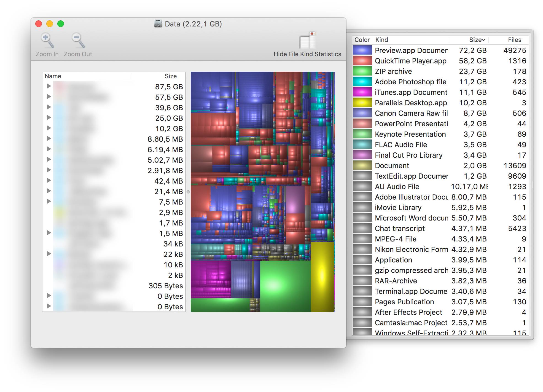543x392 pixels.
Task: Click the Canon Camera Raw file swatch
Action: point(362,113)
